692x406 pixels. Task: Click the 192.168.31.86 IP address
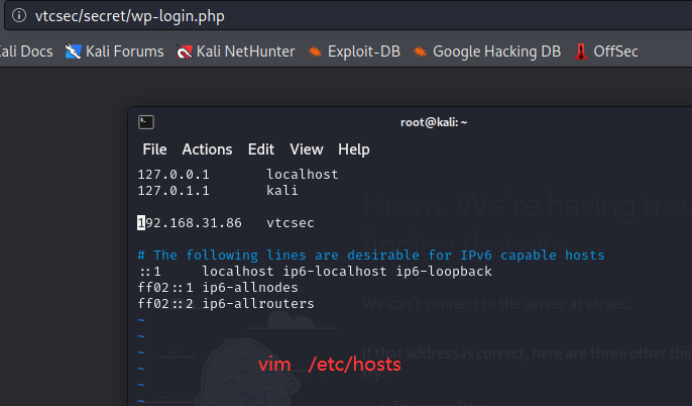(x=189, y=223)
